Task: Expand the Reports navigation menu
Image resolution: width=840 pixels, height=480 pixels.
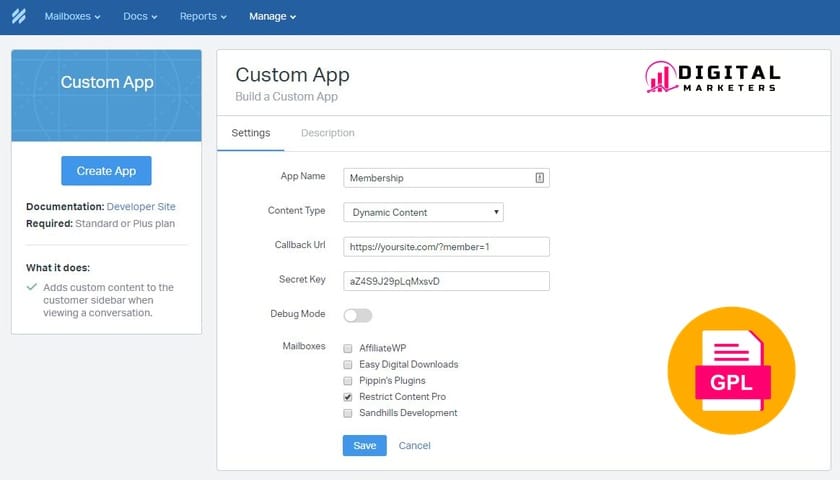Action: click(x=203, y=17)
